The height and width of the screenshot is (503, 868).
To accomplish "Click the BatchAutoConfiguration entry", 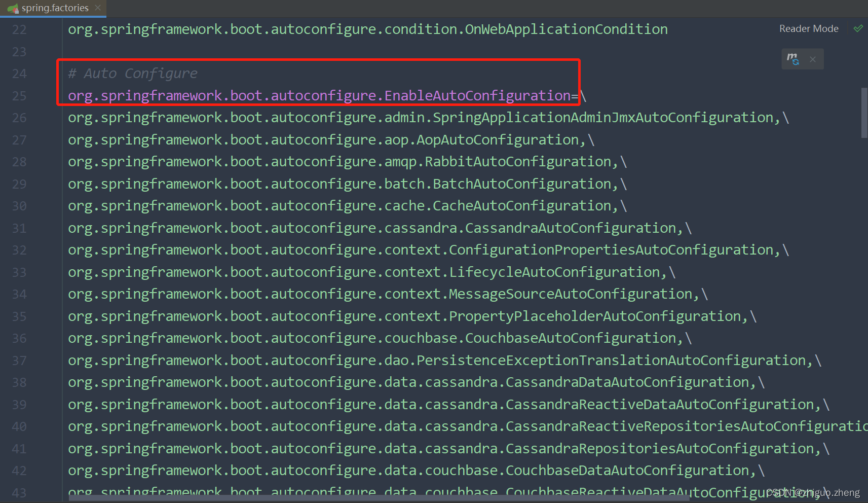I will click(x=348, y=184).
